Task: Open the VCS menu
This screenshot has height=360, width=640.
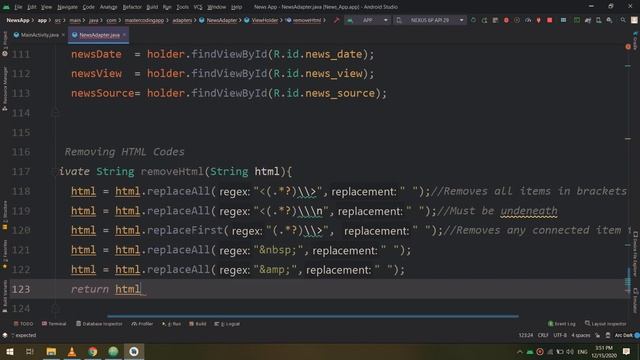Action: 198,7
